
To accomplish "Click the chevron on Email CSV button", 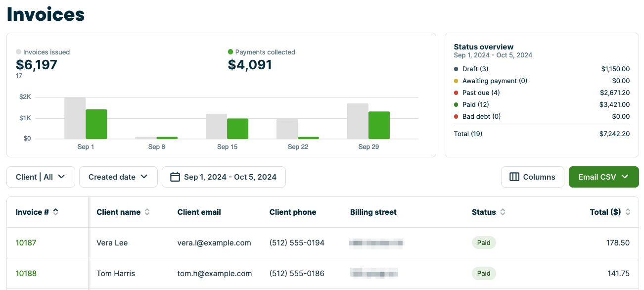I will 625,177.
